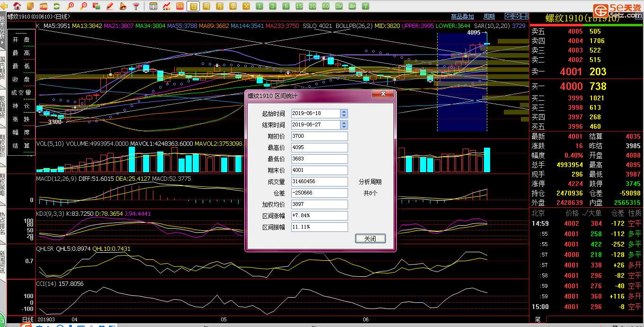Go to the red house home icon
Screen dimensions: 644x327
(x=17, y=6)
